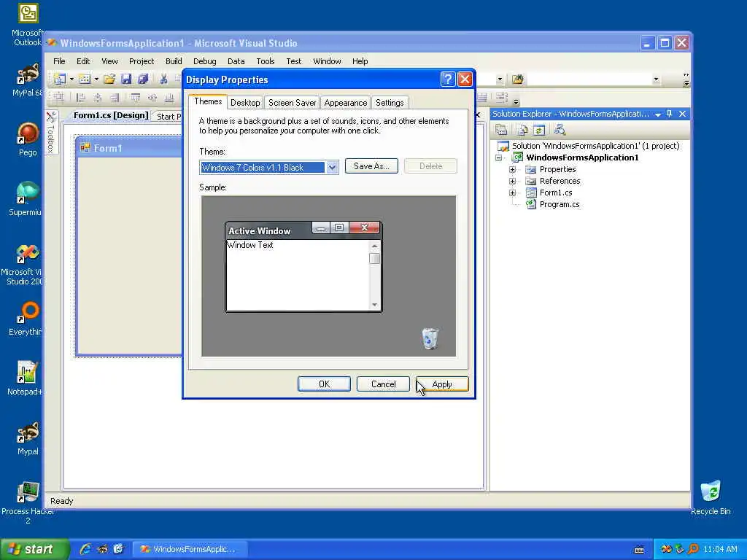Click the Align Centers layout icon

(98, 98)
